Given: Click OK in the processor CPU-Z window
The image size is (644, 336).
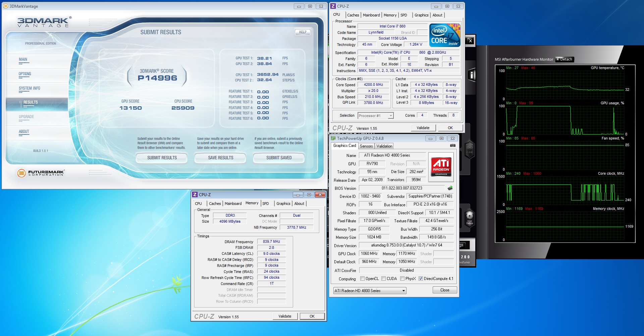Looking at the screenshot, I should (450, 128).
